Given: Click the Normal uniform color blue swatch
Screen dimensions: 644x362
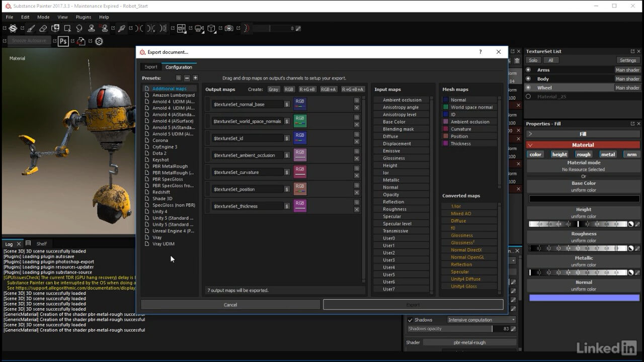Looking at the screenshot, I should (584, 298).
